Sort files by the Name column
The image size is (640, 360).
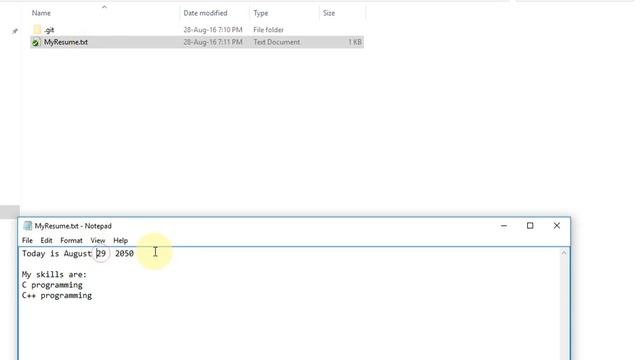pyautogui.click(x=41, y=13)
